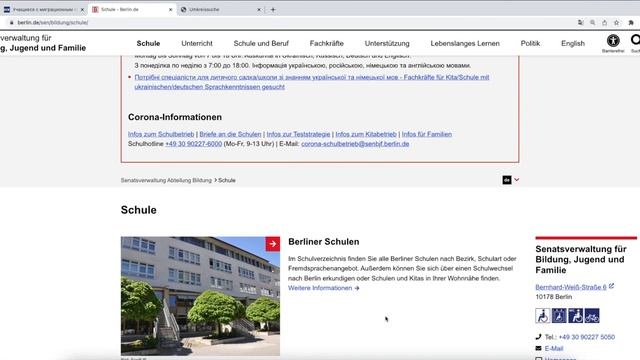Open the school building photo thumbnail

200,296
